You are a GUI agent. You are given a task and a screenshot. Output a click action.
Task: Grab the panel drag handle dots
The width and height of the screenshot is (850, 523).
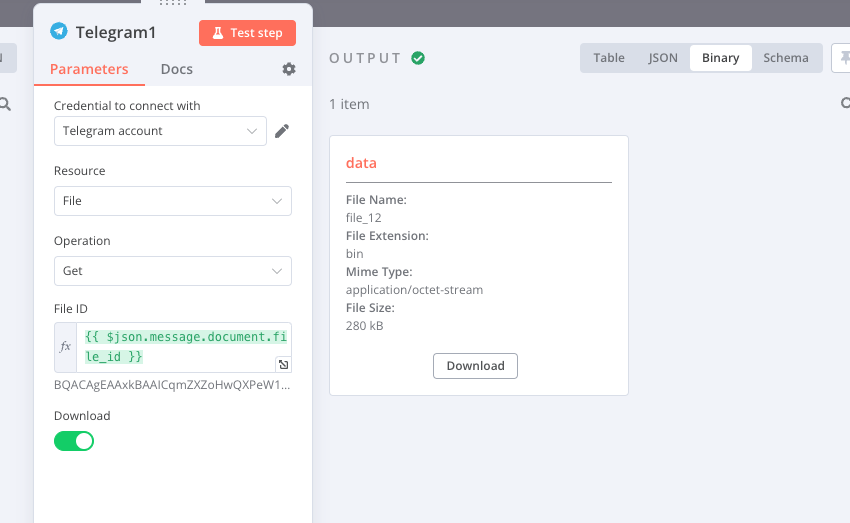tap(173, 3)
